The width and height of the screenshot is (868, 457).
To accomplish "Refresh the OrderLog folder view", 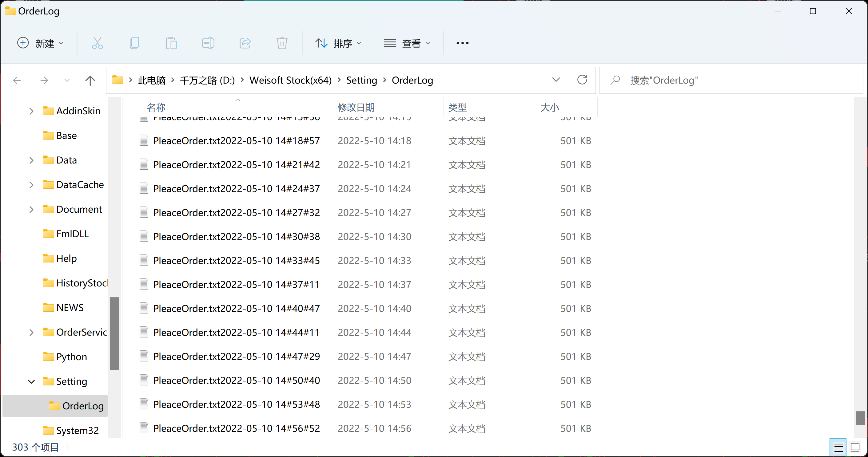I will tap(582, 80).
